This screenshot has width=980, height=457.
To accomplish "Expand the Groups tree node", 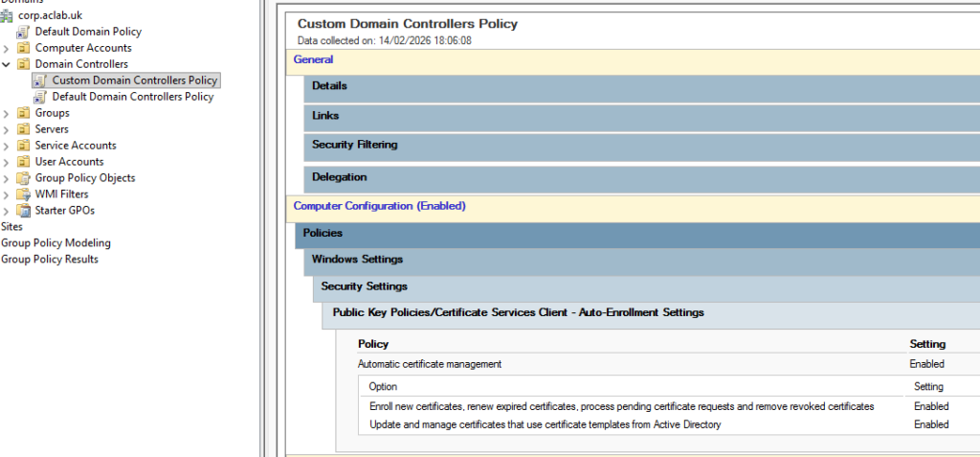I will (7, 113).
